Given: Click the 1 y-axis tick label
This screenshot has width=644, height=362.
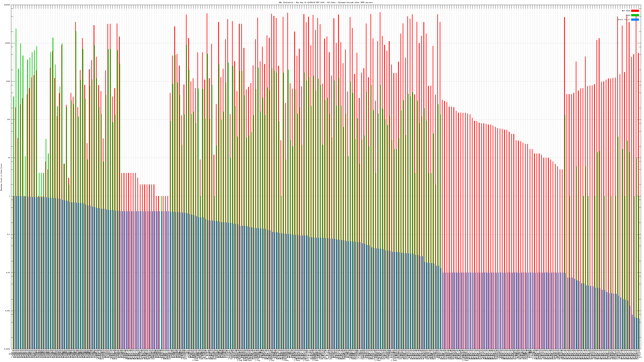Looking at the screenshot, I should (10, 196).
